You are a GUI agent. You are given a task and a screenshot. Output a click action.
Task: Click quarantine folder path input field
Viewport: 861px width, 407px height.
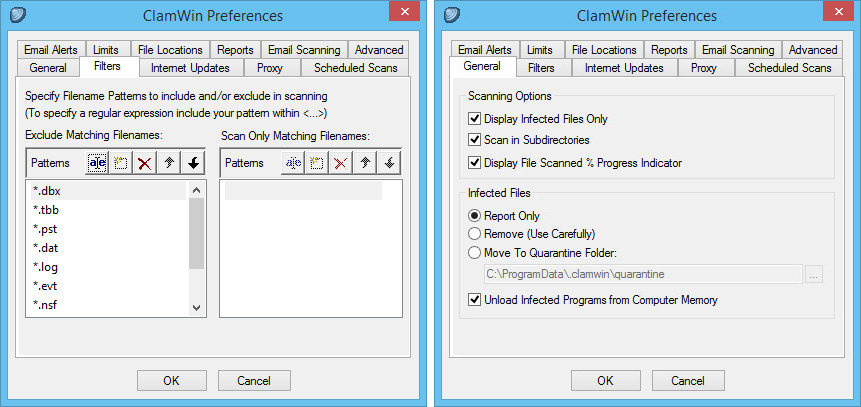tap(644, 274)
